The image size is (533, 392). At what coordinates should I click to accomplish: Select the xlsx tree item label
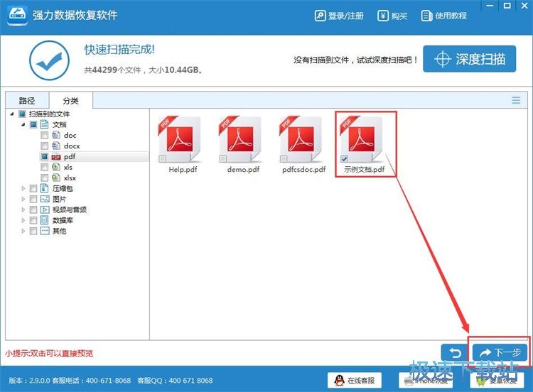coord(70,178)
